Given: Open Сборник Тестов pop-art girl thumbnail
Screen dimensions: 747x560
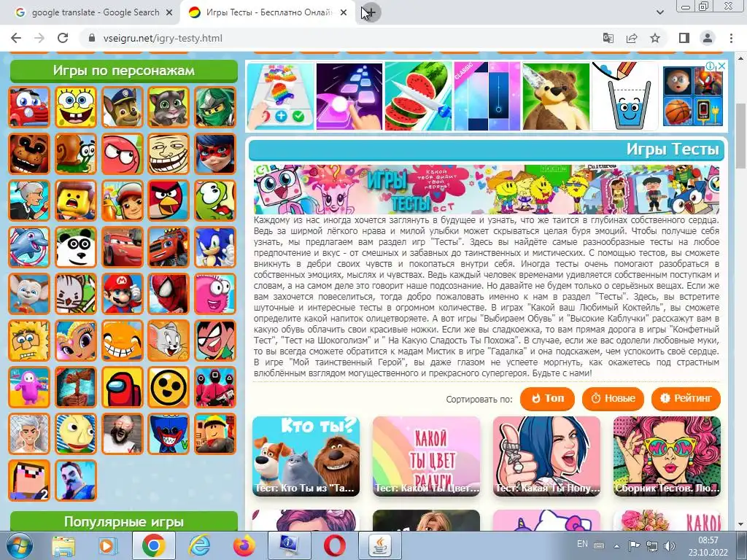Looking at the screenshot, I should (667, 456).
